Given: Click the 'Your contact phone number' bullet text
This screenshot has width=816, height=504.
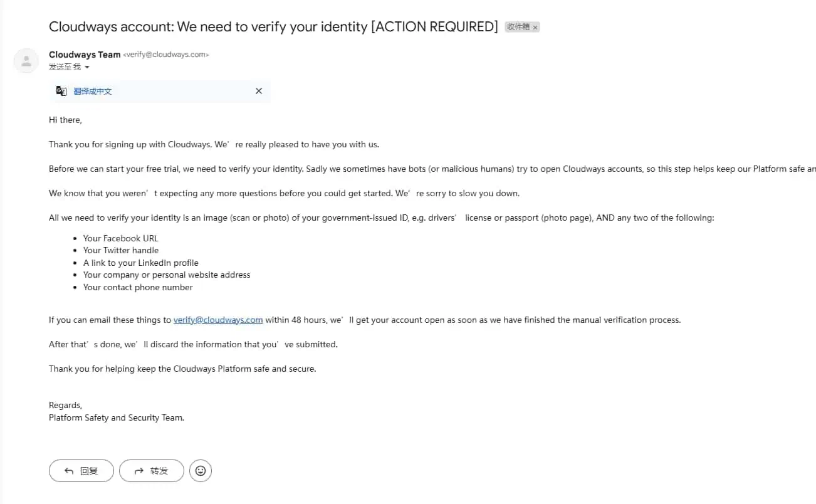Looking at the screenshot, I should pyautogui.click(x=138, y=287).
